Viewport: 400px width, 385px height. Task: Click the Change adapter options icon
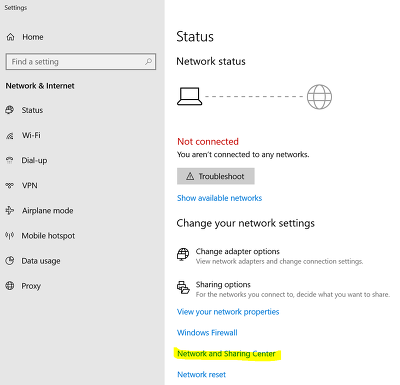pos(183,255)
